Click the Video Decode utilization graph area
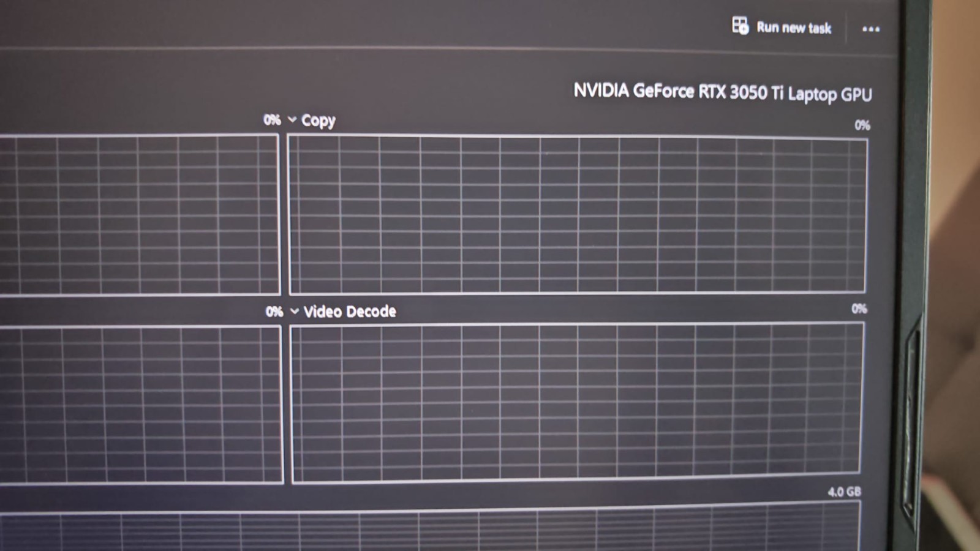This screenshot has height=551, width=980. [x=577, y=403]
